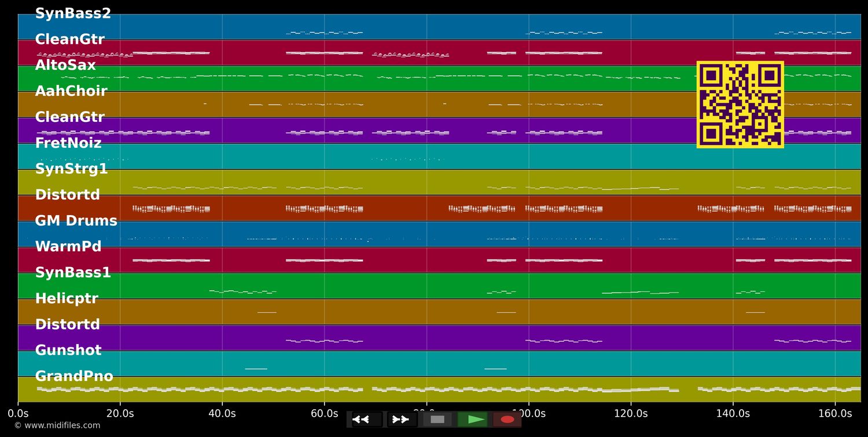The height and width of the screenshot is (437, 868).
Task: Open the www.midifiles.com copyright link
Action: pyautogui.click(x=57, y=425)
